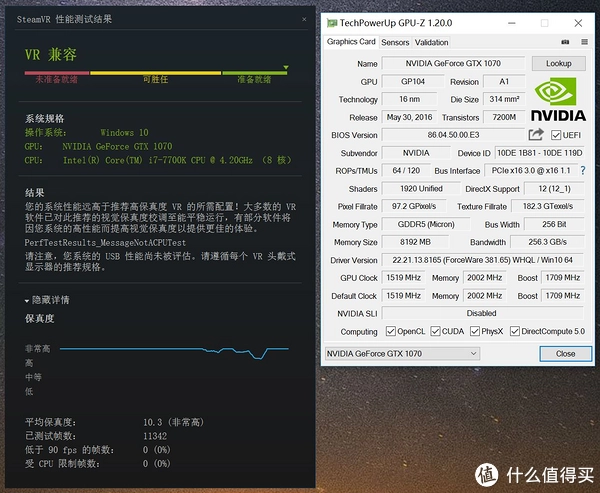Click the Driver Version field
600x493 pixels.
pos(483,260)
